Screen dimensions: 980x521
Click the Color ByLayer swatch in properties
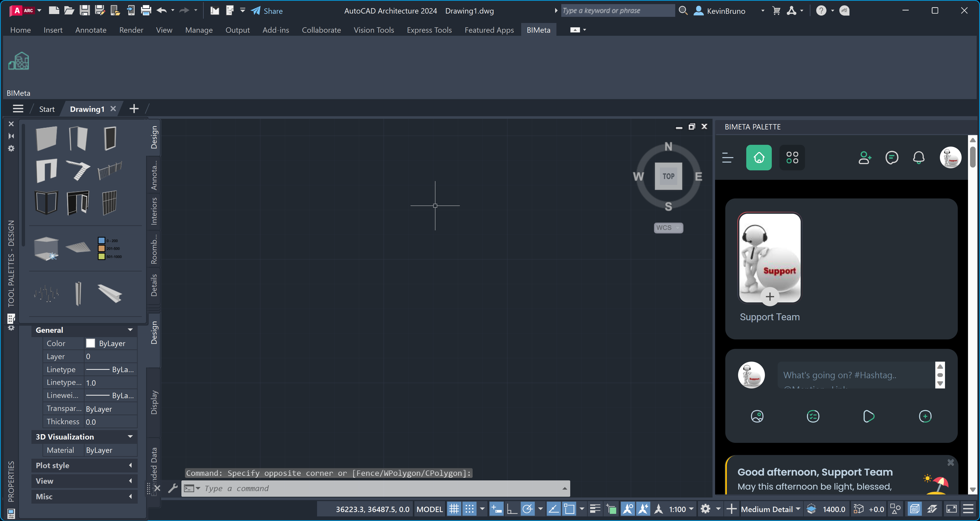pos(90,344)
